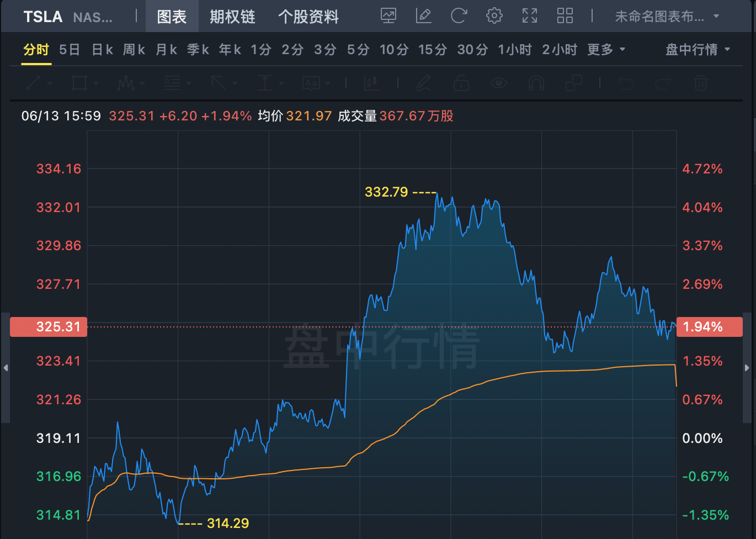Enter fullscreen with the expand icon
This screenshot has width=756, height=539.
tap(529, 16)
